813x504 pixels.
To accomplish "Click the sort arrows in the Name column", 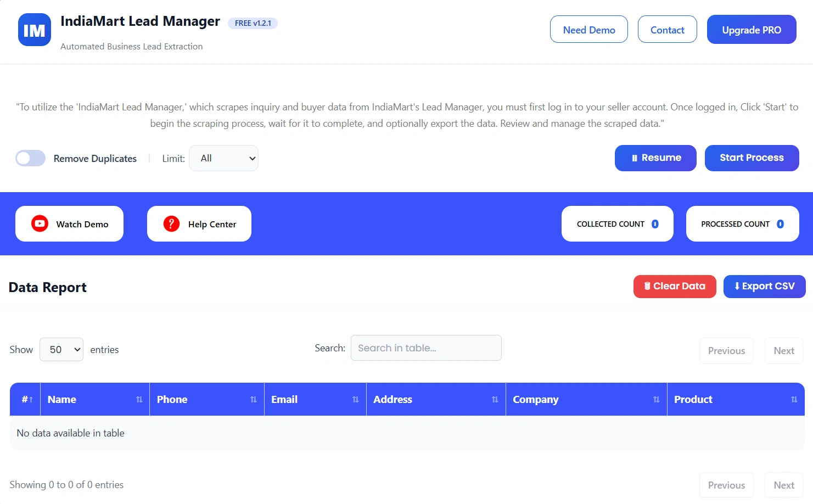I will click(x=139, y=400).
